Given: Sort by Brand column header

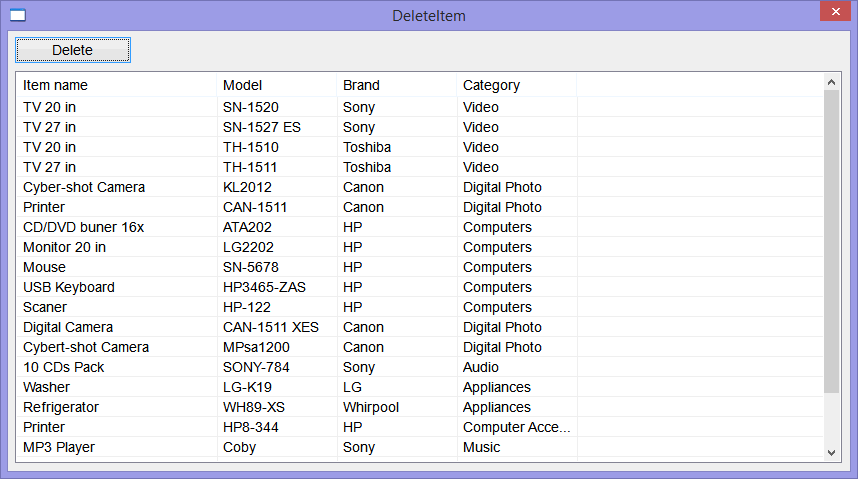Looking at the screenshot, I should tap(396, 85).
